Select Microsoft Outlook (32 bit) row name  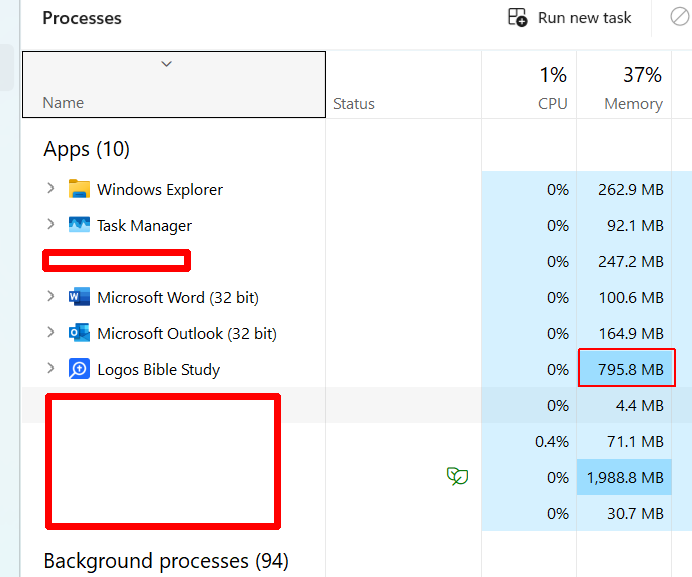(x=187, y=334)
